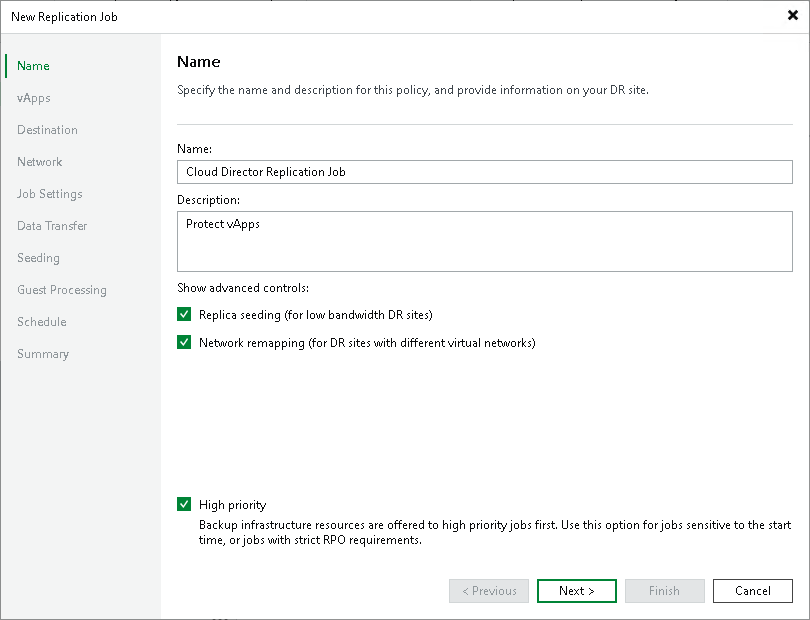Select the Seeding step

[x=38, y=258]
